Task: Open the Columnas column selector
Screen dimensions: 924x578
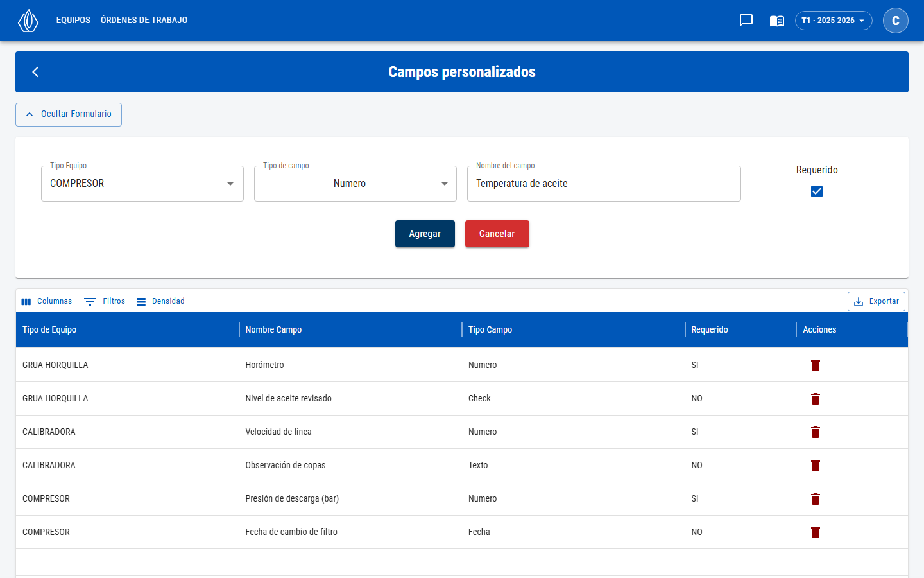Action: click(46, 301)
